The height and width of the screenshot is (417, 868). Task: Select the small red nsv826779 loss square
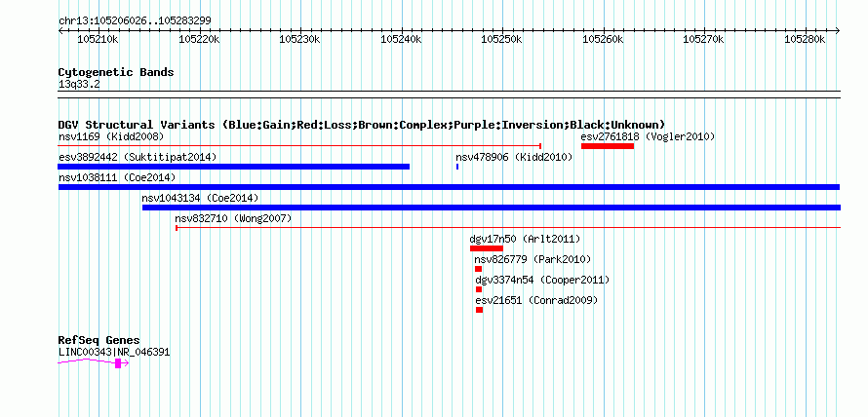tap(478, 269)
